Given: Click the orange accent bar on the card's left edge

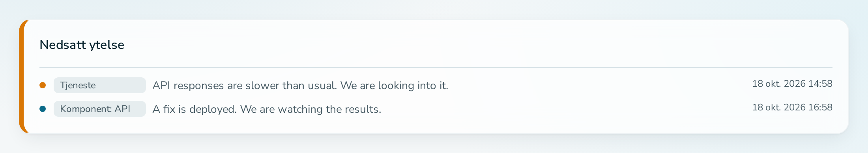Looking at the screenshot, I should pos(21,76).
